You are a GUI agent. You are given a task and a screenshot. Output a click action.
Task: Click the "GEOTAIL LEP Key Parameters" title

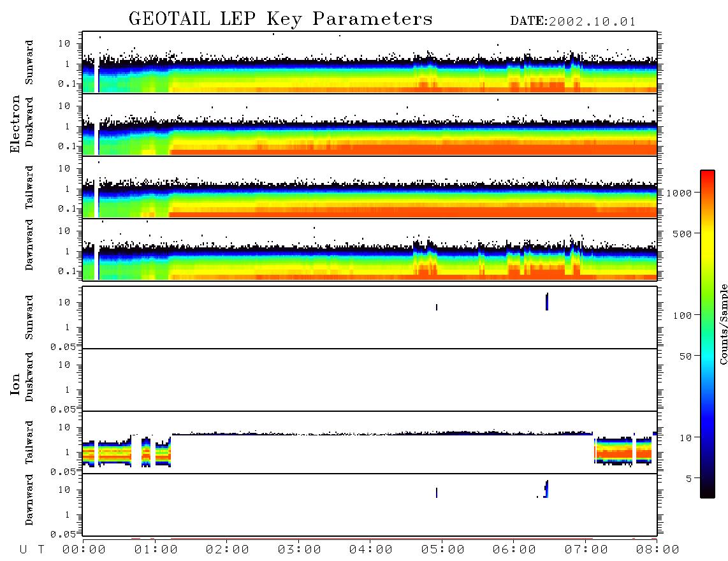click(x=280, y=18)
